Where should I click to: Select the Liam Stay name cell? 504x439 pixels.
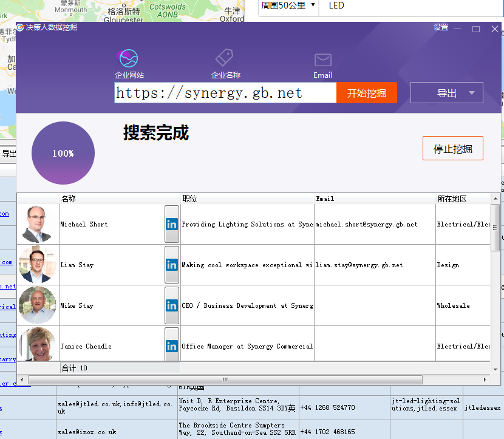click(112, 265)
